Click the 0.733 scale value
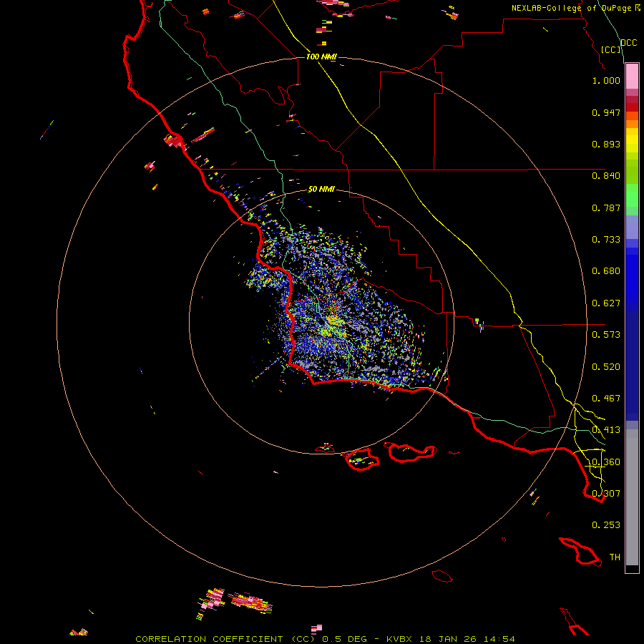644x644 pixels. pos(606,240)
